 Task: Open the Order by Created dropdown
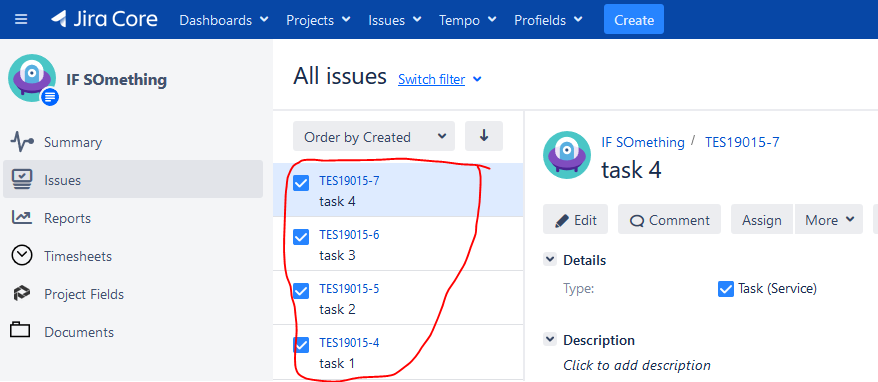click(x=374, y=137)
